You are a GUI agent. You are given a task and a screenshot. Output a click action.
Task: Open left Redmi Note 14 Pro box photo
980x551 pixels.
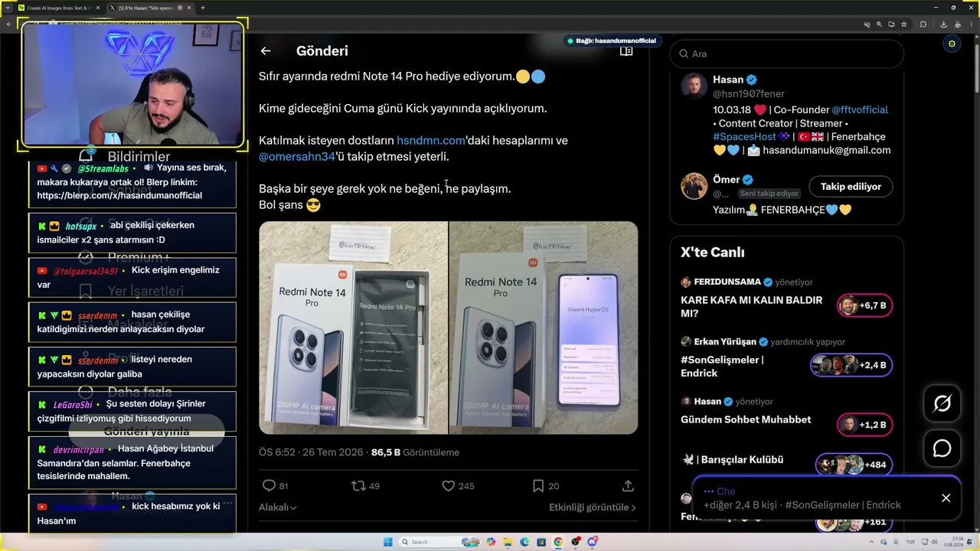click(353, 328)
